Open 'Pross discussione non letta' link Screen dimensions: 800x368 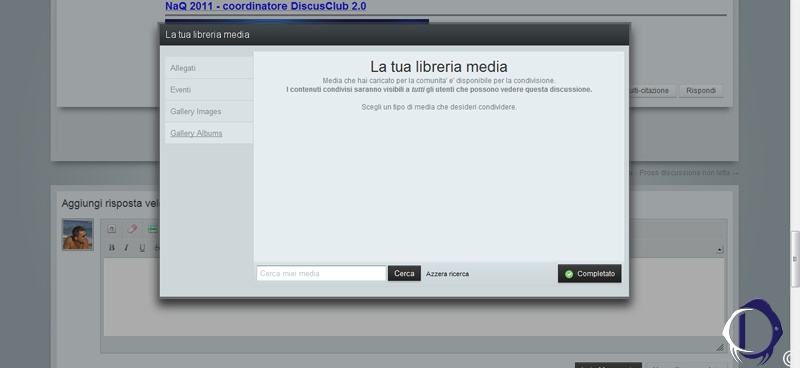coord(689,173)
